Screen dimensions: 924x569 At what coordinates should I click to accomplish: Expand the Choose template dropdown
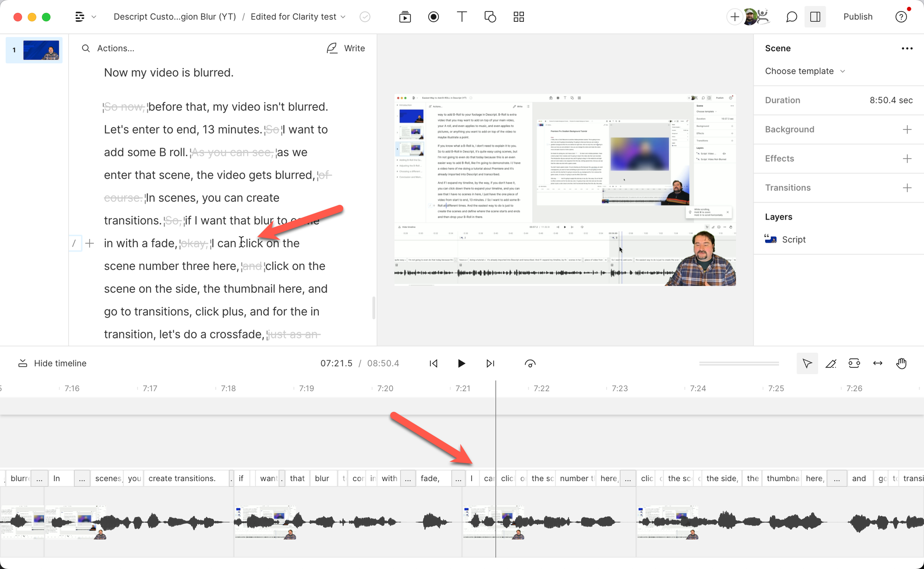click(805, 71)
